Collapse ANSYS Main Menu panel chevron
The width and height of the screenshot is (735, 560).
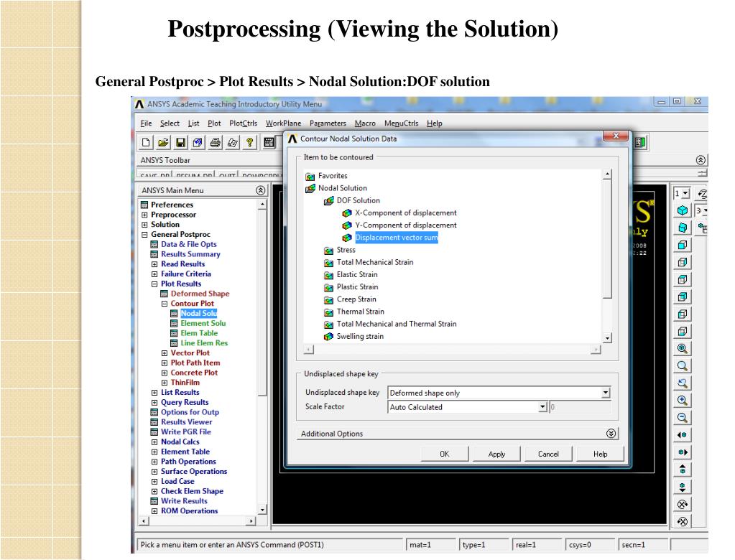click(x=260, y=190)
